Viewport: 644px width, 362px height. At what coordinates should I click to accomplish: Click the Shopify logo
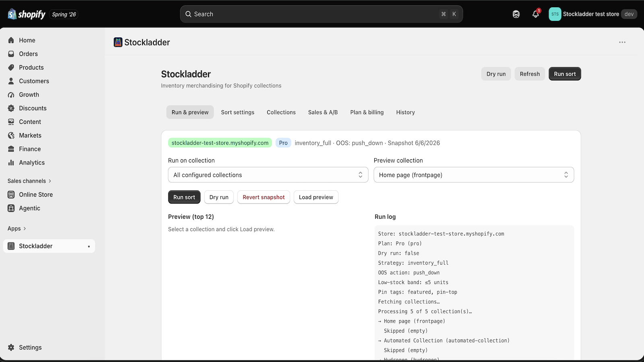point(27,14)
